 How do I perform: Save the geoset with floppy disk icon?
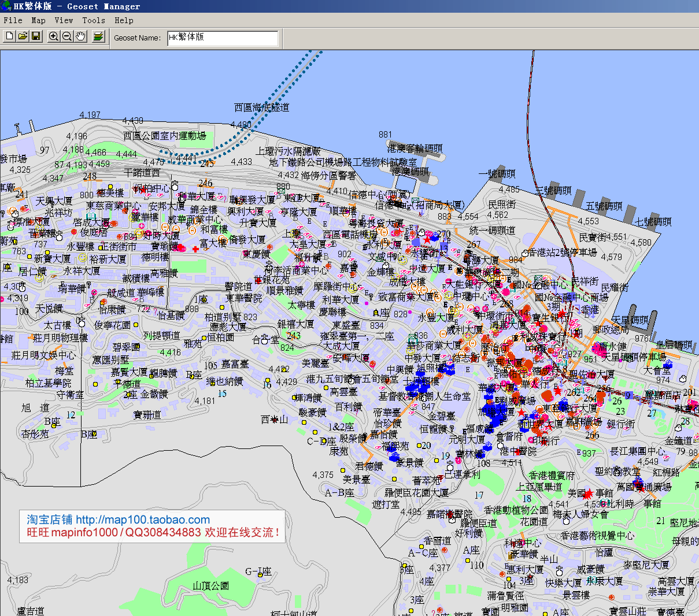[x=36, y=36]
